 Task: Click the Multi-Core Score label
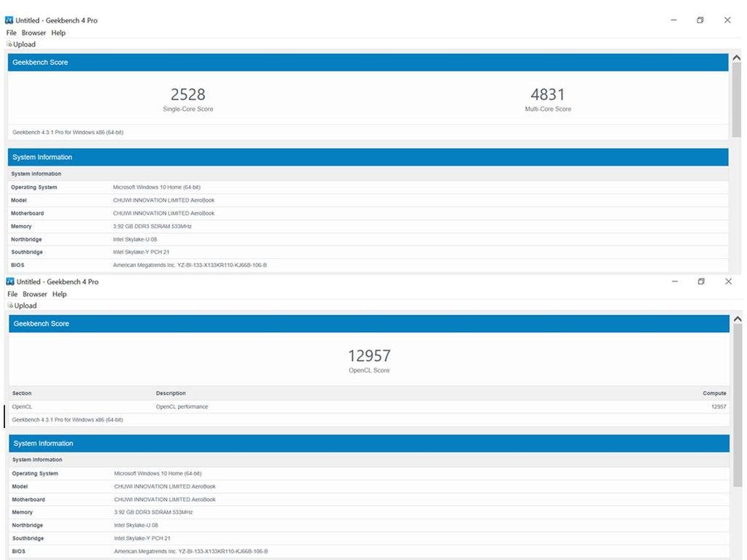click(548, 109)
